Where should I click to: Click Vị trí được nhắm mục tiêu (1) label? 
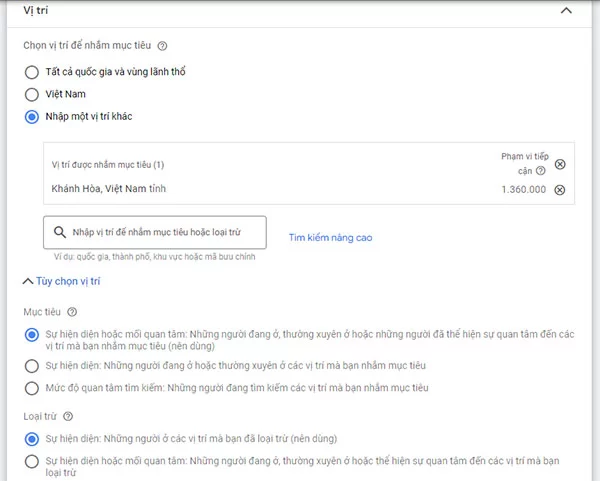click(108, 165)
